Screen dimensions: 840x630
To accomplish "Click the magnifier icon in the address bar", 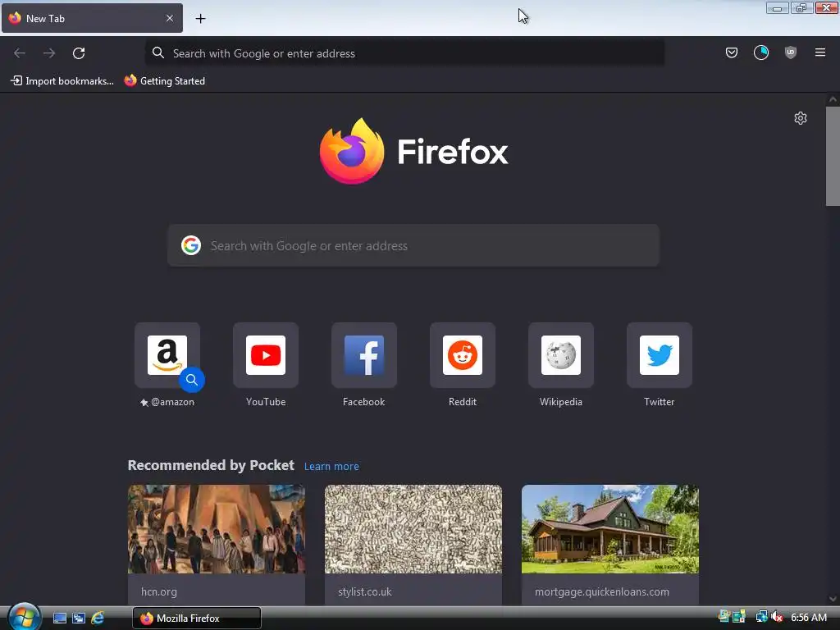I will coord(158,53).
